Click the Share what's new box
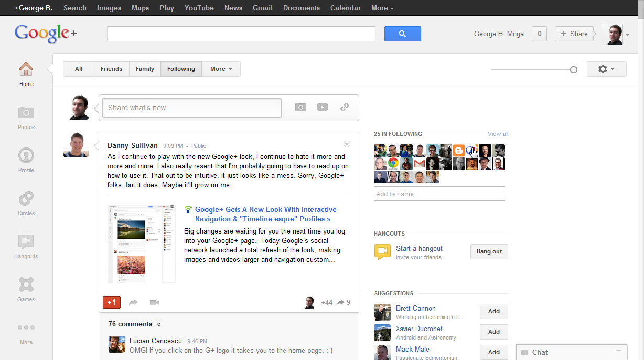This screenshot has height=360, width=644. pyautogui.click(x=192, y=108)
